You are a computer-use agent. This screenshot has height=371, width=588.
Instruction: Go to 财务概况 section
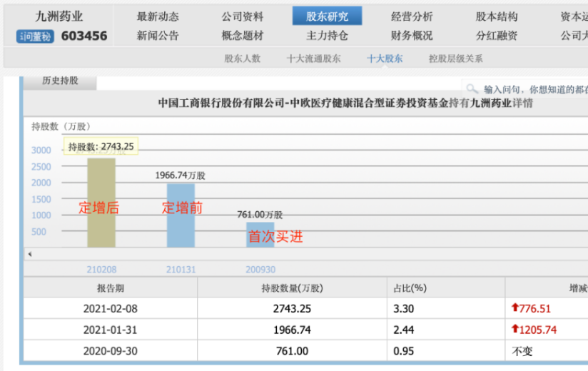point(412,36)
